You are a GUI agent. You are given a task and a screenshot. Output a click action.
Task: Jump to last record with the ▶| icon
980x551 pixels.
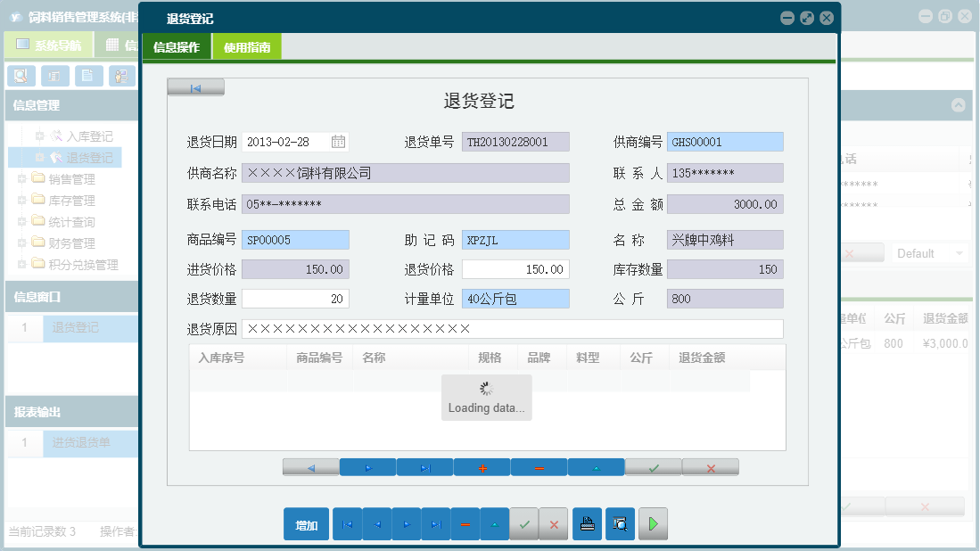pyautogui.click(x=424, y=466)
